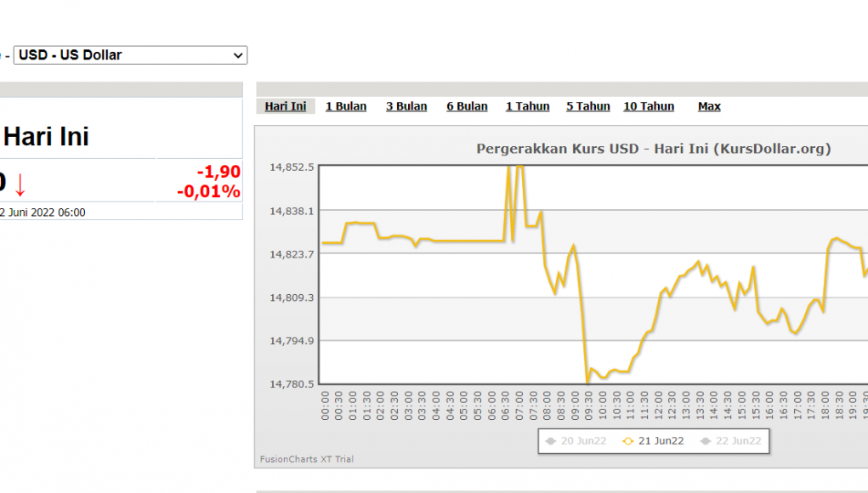The height and width of the screenshot is (493, 868).
Task: Toggle the 20 Jun22 legend series
Action: pos(577,441)
